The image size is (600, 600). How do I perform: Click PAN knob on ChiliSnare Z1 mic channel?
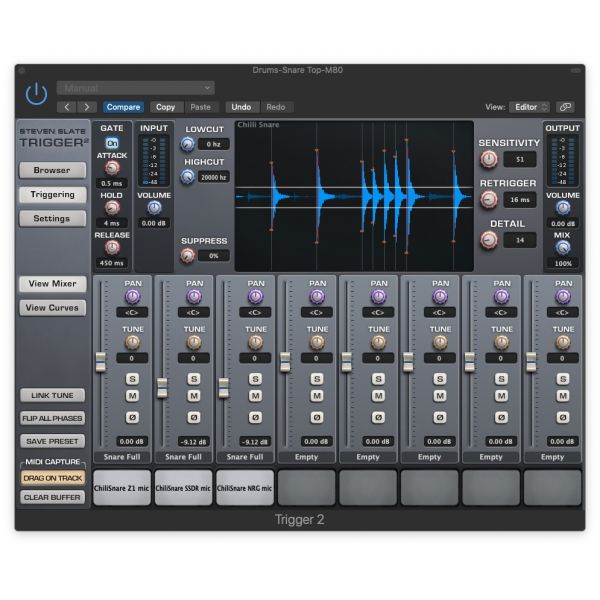(x=132, y=297)
